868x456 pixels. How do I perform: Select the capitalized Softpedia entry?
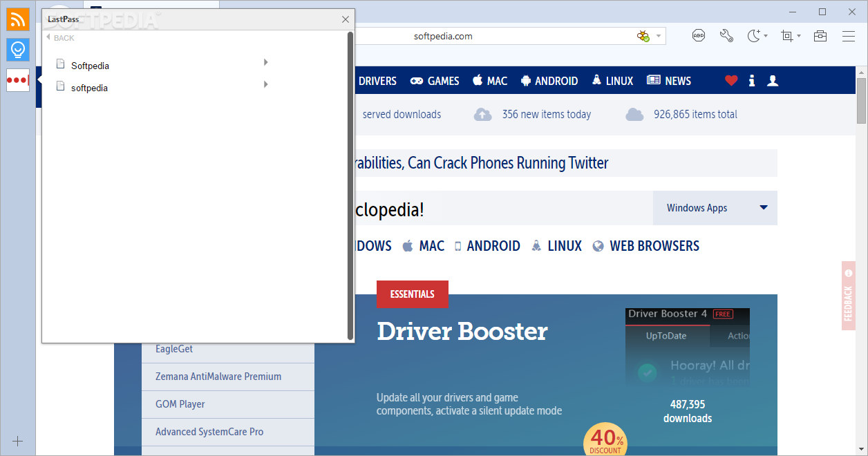pyautogui.click(x=90, y=66)
